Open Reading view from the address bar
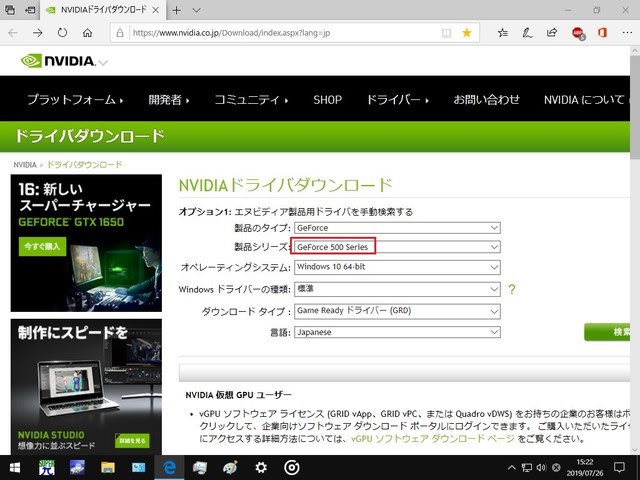Viewport: 640px width, 480px height. click(447, 33)
